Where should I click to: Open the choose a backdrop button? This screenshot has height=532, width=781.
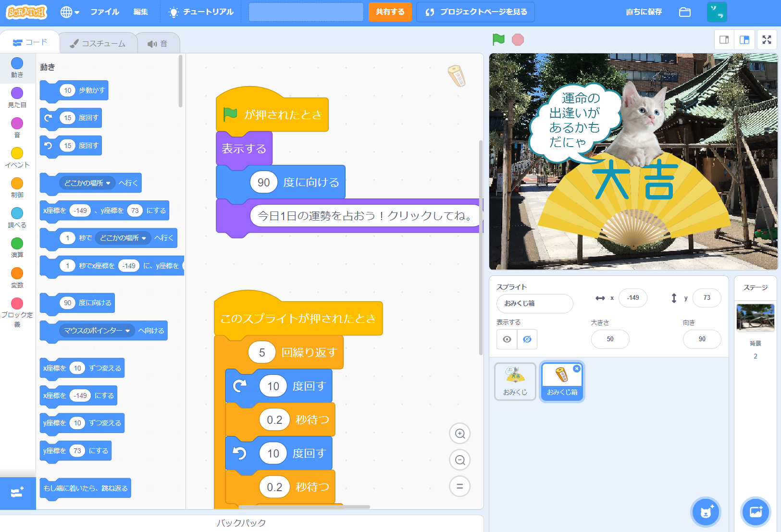[x=756, y=512]
